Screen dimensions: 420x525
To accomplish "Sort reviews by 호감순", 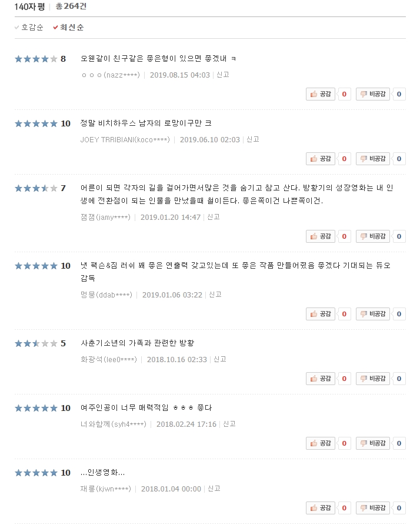I will [29, 28].
